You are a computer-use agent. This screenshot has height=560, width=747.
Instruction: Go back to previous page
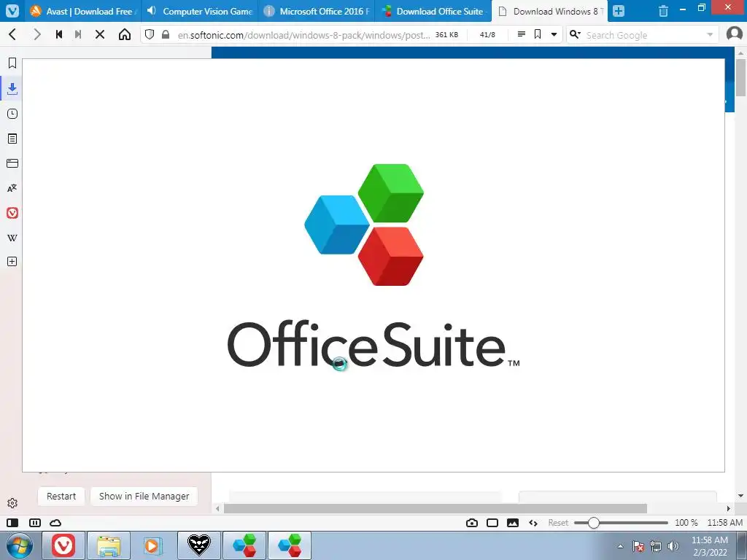(x=13, y=34)
